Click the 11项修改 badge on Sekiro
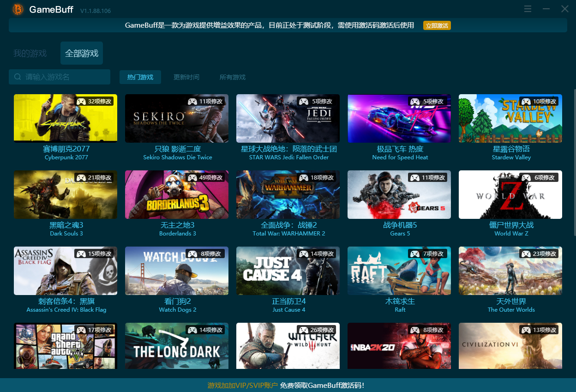The height and width of the screenshot is (392, 576). pyautogui.click(x=205, y=101)
